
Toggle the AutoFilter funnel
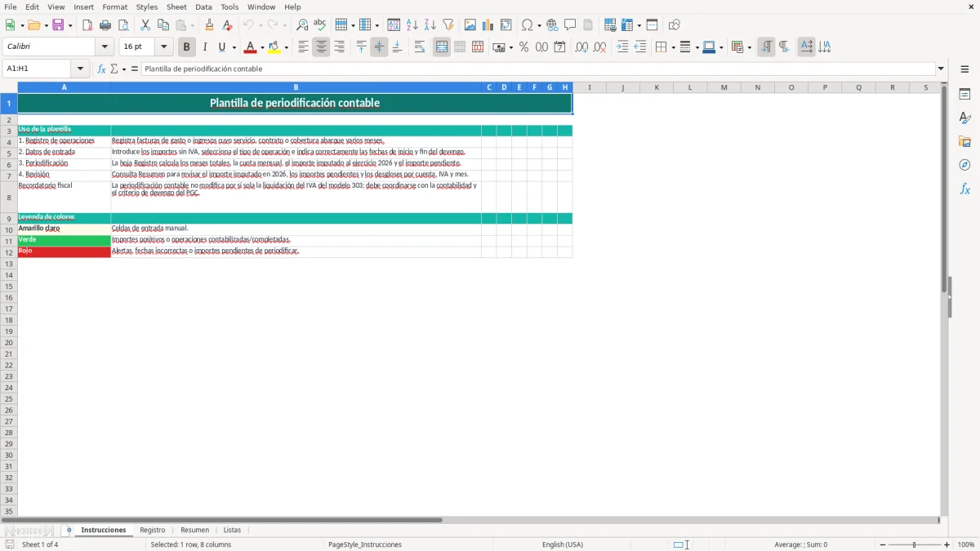tap(448, 25)
